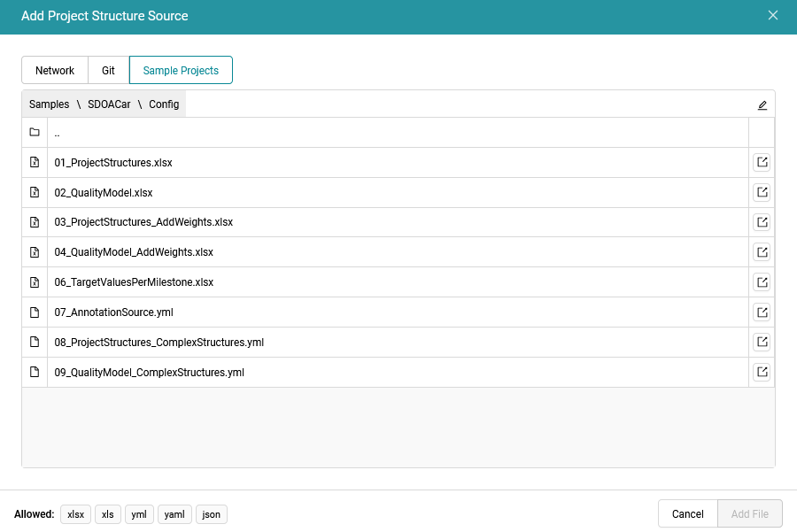Open external link for 07_AnnotationSource.yml
797x532 pixels.
[762, 312]
